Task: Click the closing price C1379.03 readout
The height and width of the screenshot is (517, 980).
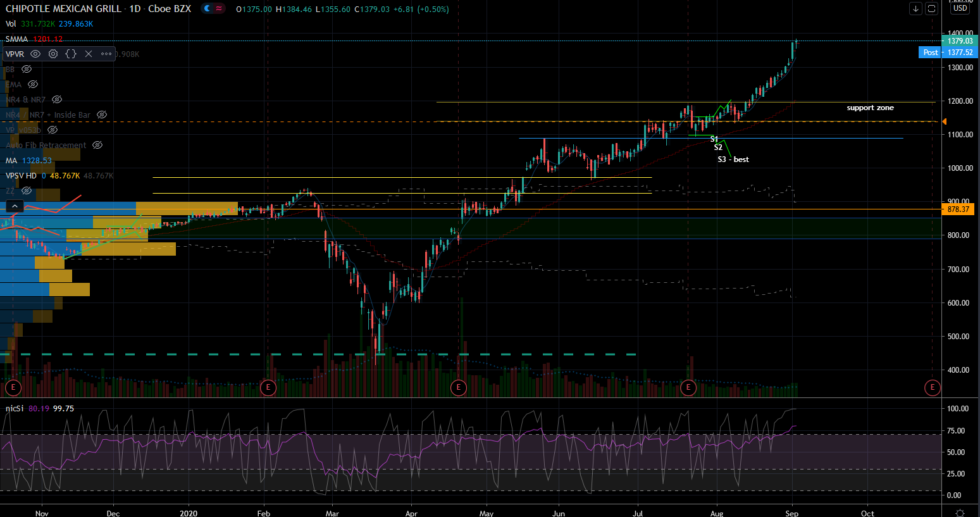Action: (372, 9)
